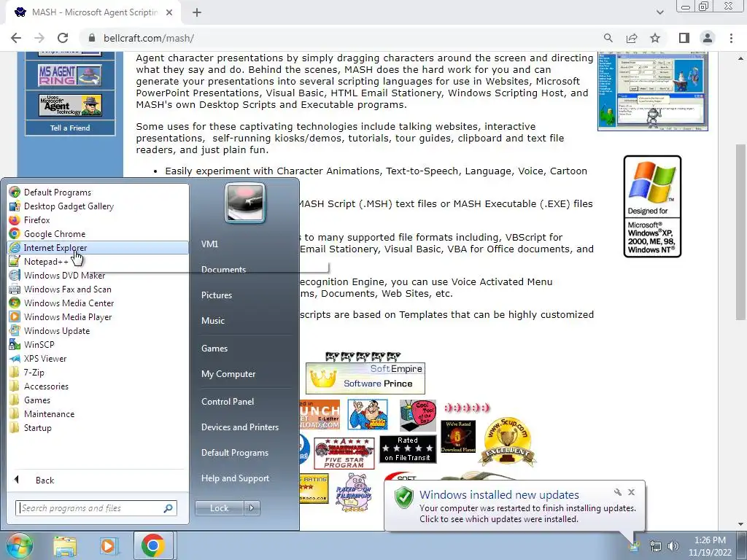Share this page icon in Chrome
Screen dimensions: 747x560
632,38
